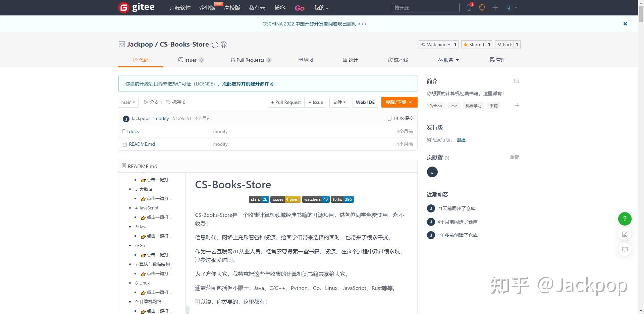The image size is (644, 314).
Task: Expand the 文件 dropdown
Action: pos(339,102)
